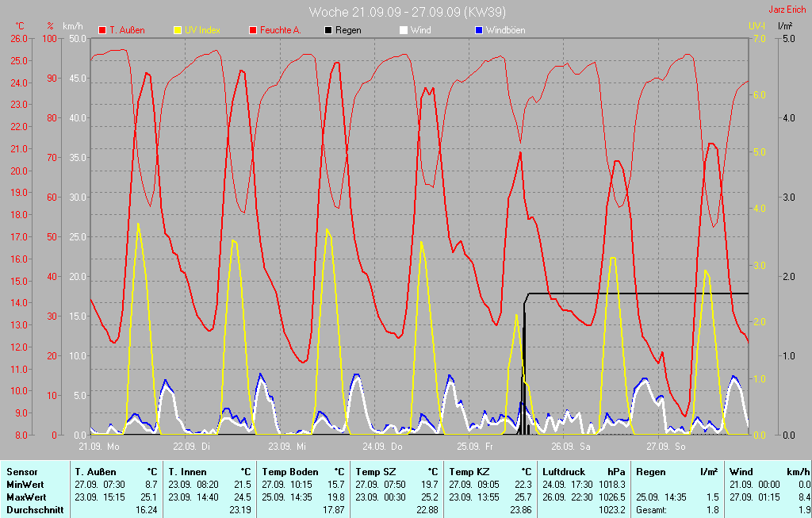Click the Luftdruck average 1023.2
Image resolution: width=812 pixels, height=518 pixels.
(613, 510)
